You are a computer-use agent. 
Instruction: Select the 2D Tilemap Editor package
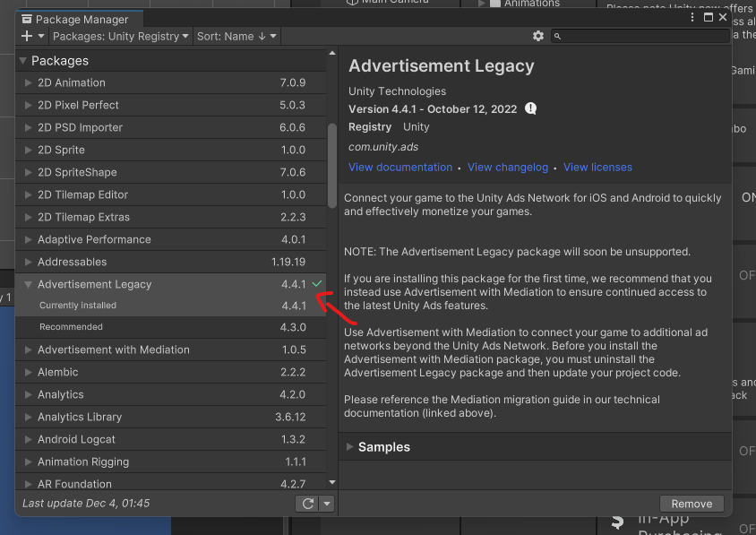[x=171, y=194]
